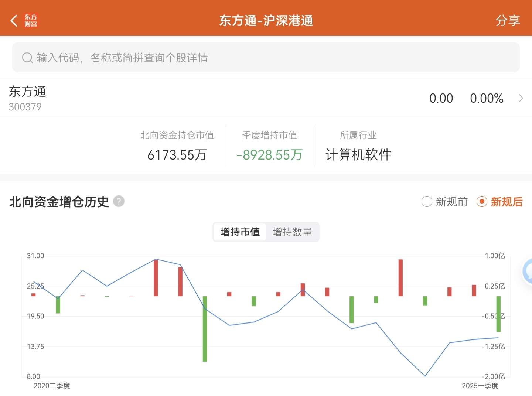Click the 季度增持市值 label
The image size is (532, 396).
270,135
